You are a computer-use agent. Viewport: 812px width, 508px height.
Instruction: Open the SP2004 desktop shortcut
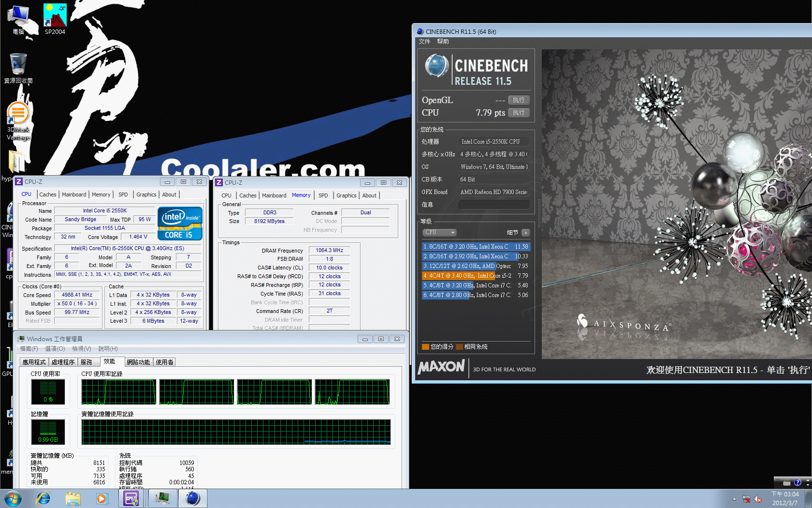55,19
